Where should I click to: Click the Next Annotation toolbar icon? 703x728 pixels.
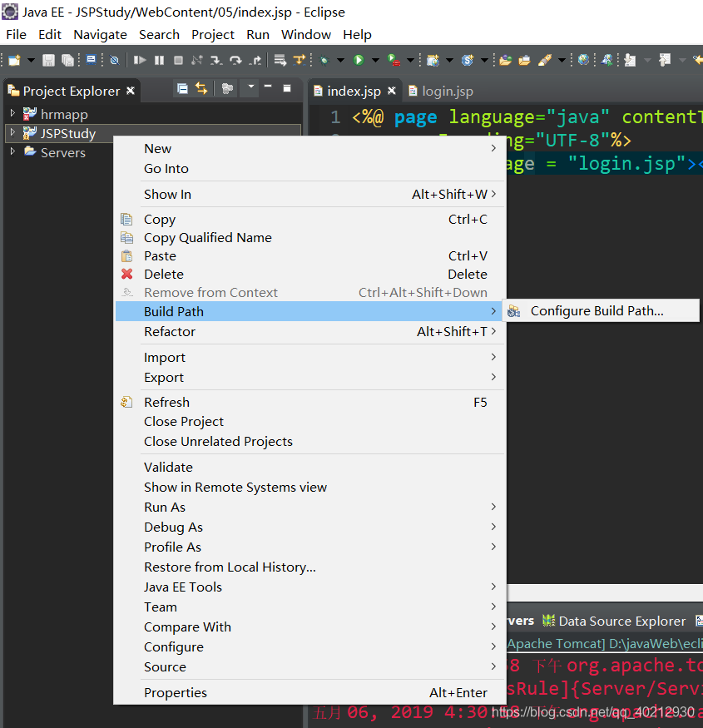click(630, 60)
